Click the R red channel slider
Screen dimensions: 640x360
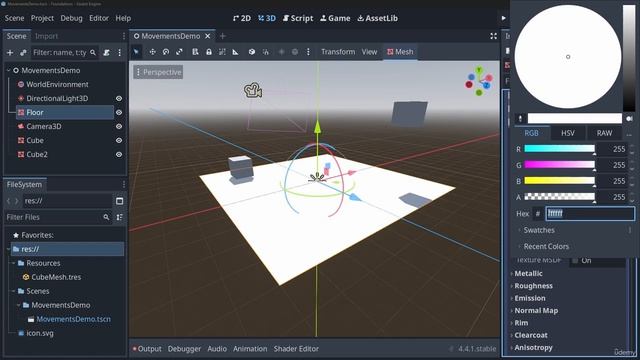[x=559, y=149]
